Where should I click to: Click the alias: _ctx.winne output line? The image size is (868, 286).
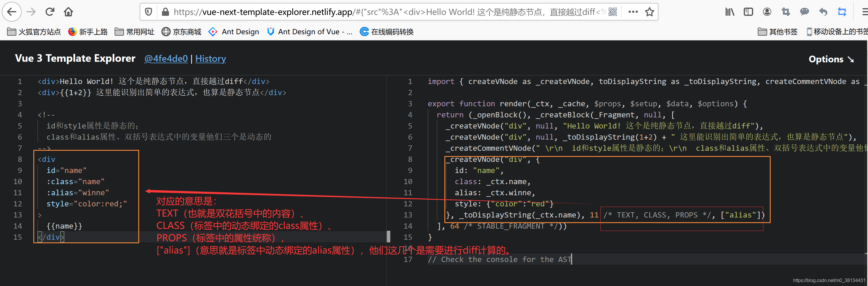click(495, 193)
